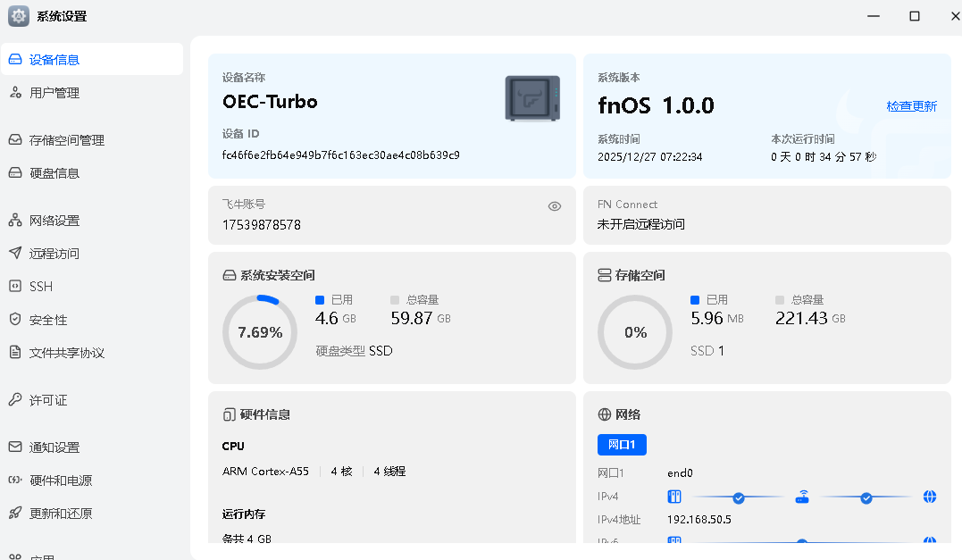Click the 7.69% system space usage ring

260,332
